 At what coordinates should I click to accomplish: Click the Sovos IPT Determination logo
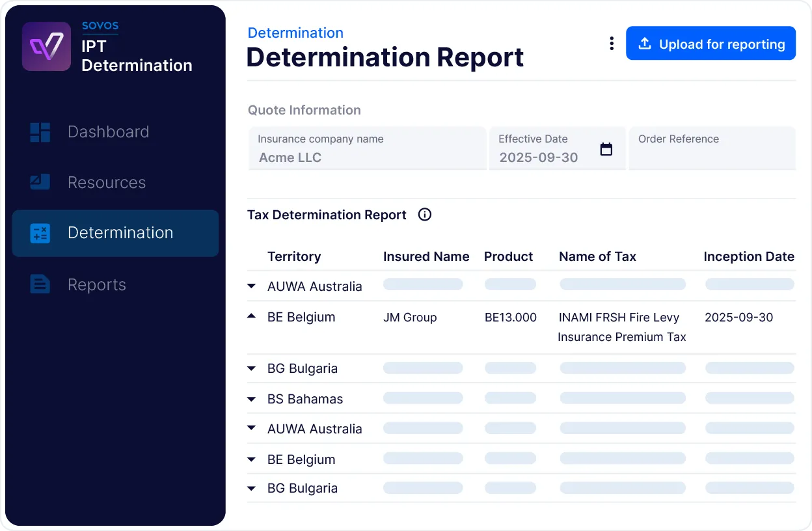(46, 47)
